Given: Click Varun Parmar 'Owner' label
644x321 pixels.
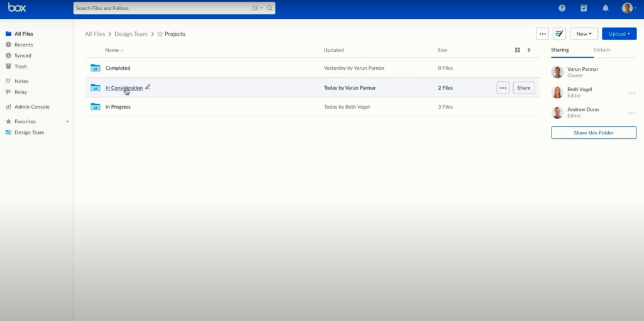Looking at the screenshot, I should [575, 75].
